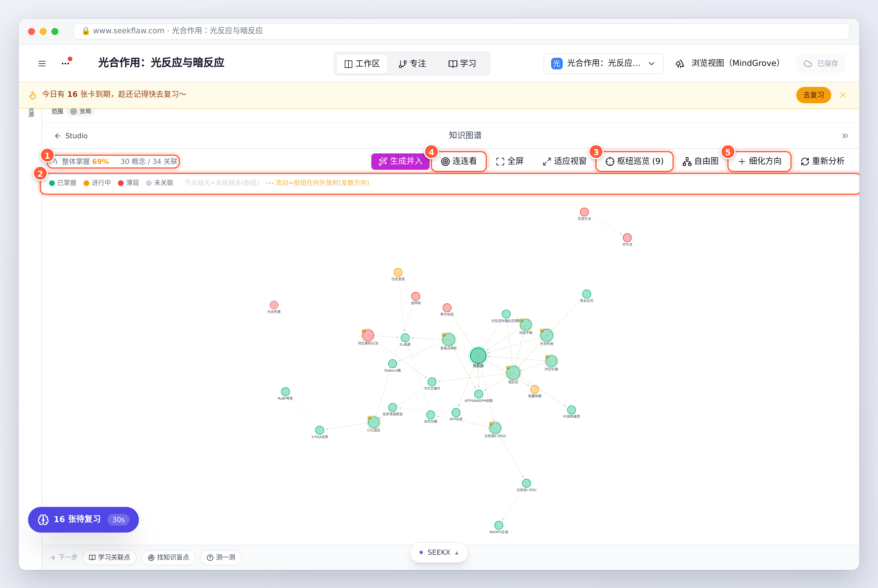The width and height of the screenshot is (878, 588).
Task: Select the 时空分离 node
Action: (551, 361)
